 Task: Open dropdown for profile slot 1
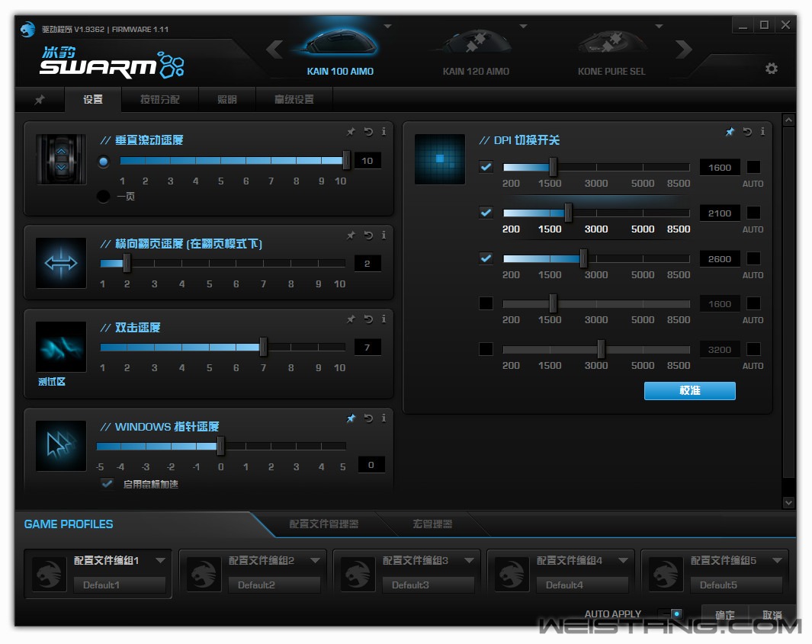(161, 560)
